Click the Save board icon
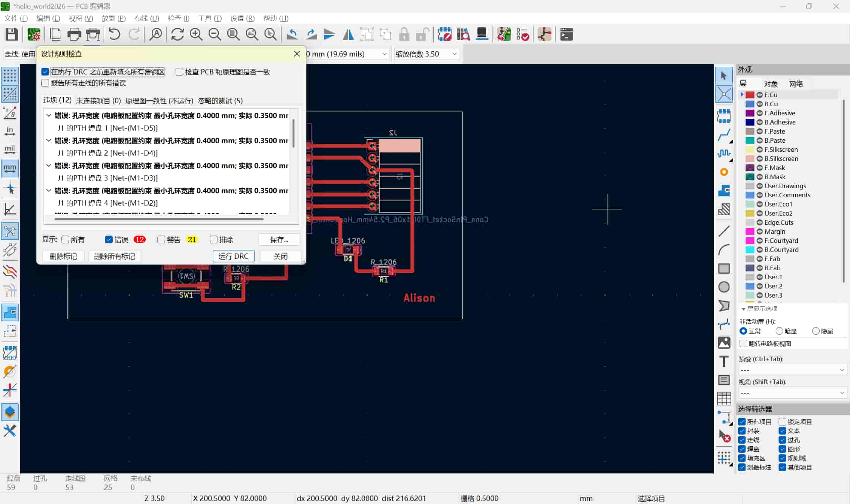Viewport: 850px width, 504px height. (x=11, y=35)
